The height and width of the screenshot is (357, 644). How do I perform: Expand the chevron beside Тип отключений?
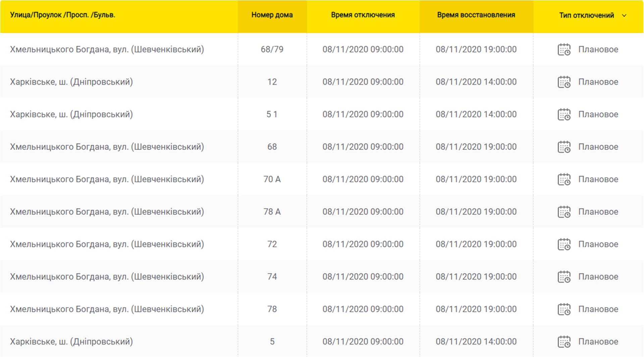tap(624, 15)
